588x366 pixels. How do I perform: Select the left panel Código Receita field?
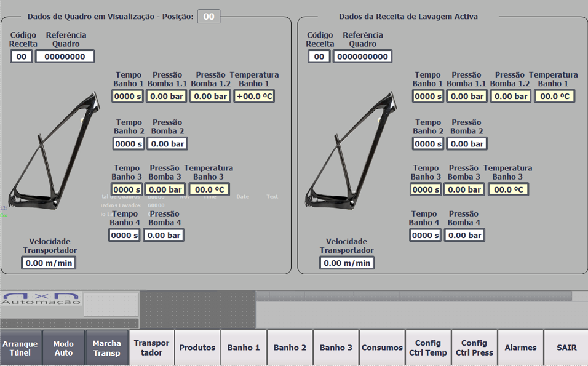[22, 57]
